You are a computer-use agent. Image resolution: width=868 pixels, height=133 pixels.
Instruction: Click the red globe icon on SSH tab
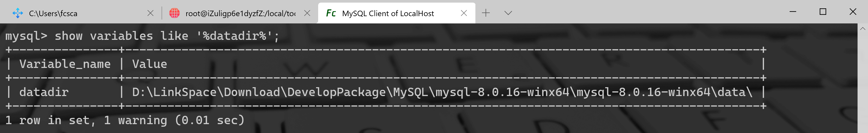point(174,14)
